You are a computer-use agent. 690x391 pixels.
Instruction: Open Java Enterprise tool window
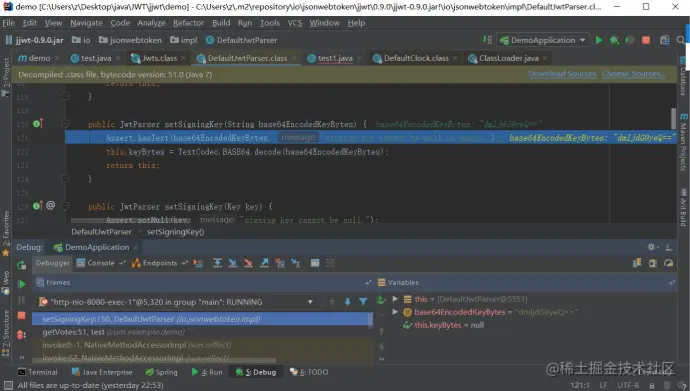(x=102, y=372)
